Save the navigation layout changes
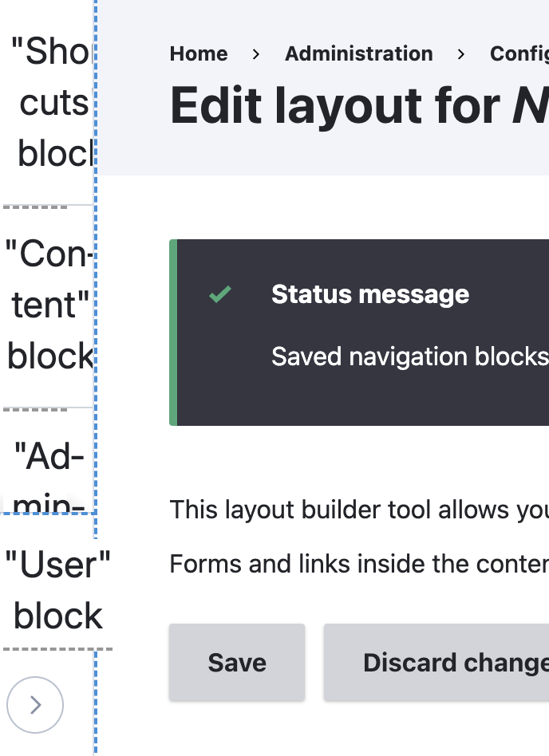This screenshot has height=756, width=549. pyautogui.click(x=236, y=662)
